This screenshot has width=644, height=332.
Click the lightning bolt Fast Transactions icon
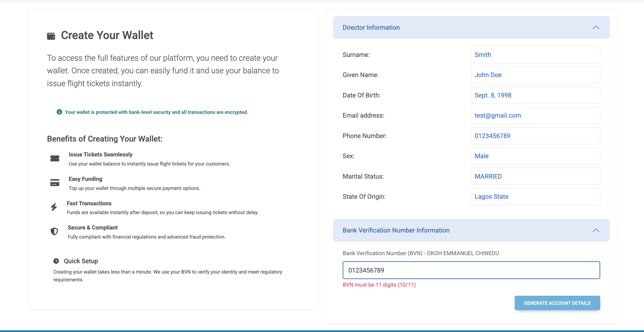pos(54,207)
